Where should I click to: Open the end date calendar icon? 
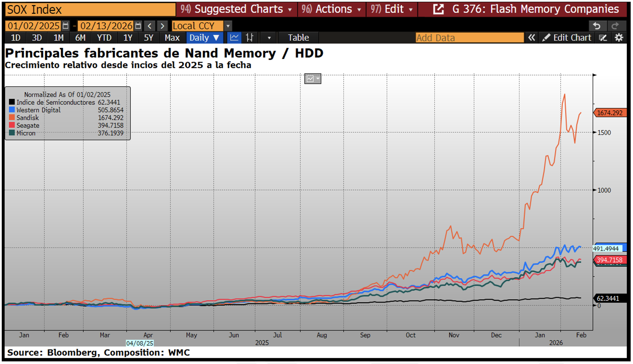pos(138,26)
